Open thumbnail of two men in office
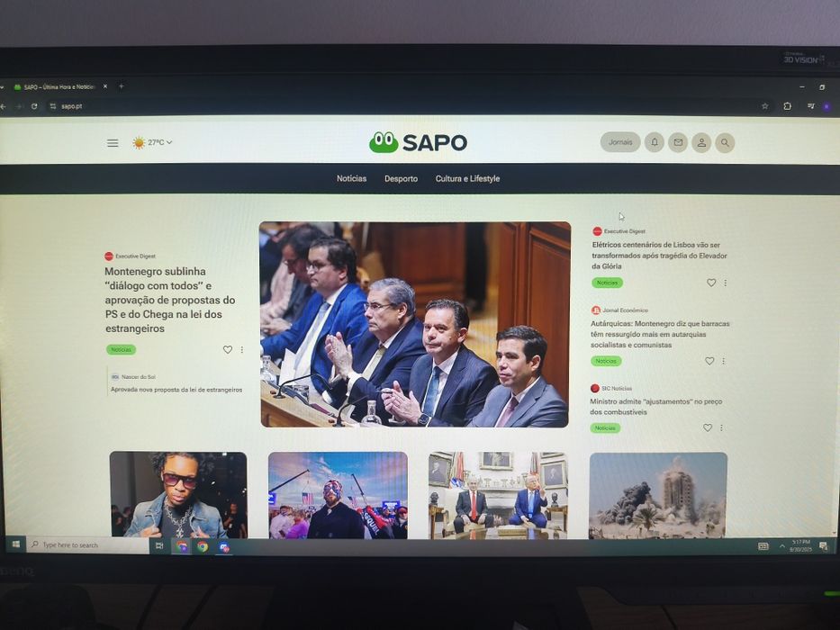This screenshot has height=630, width=840. pos(498,495)
